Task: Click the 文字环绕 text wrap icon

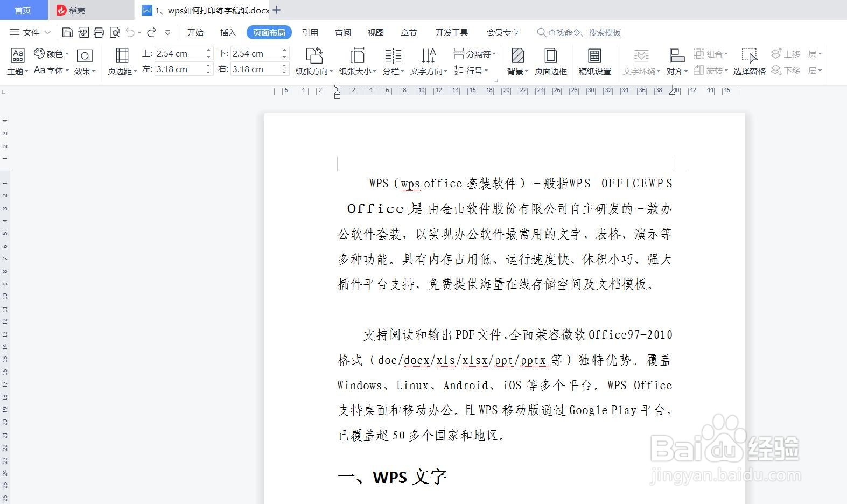Action: click(641, 55)
